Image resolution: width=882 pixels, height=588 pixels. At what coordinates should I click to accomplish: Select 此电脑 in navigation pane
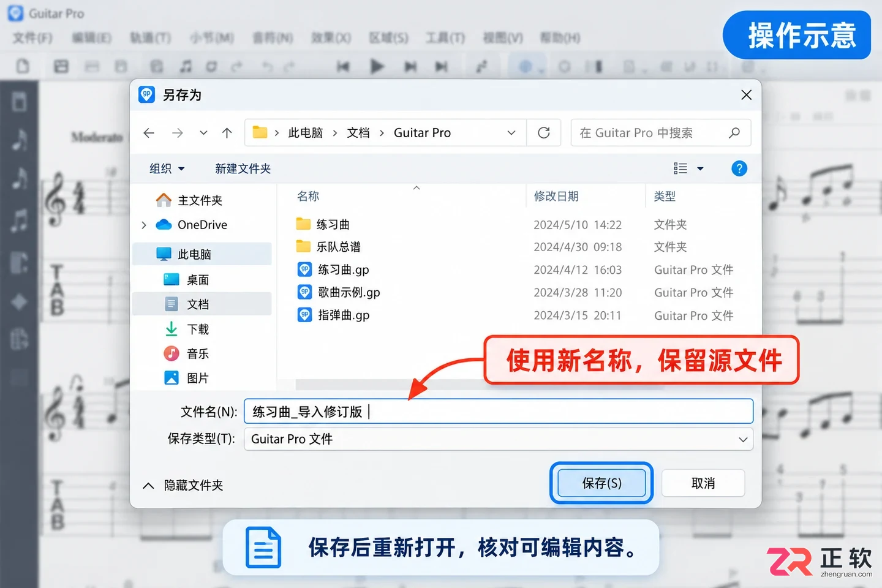[x=202, y=254]
